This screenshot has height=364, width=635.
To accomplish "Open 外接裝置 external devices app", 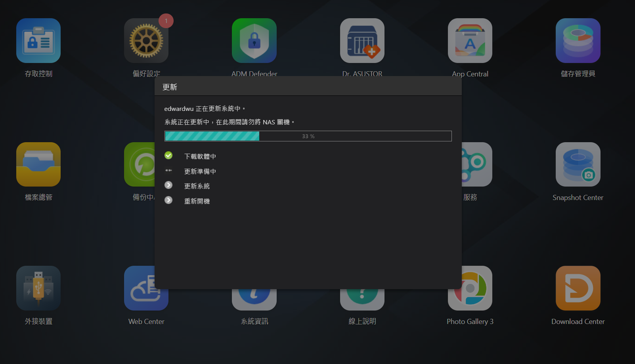I will coord(38,288).
